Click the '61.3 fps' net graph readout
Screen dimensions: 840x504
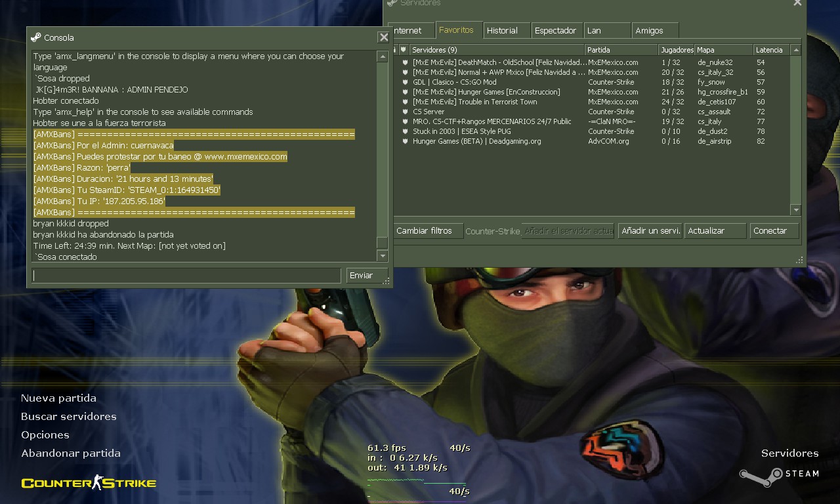coord(387,448)
